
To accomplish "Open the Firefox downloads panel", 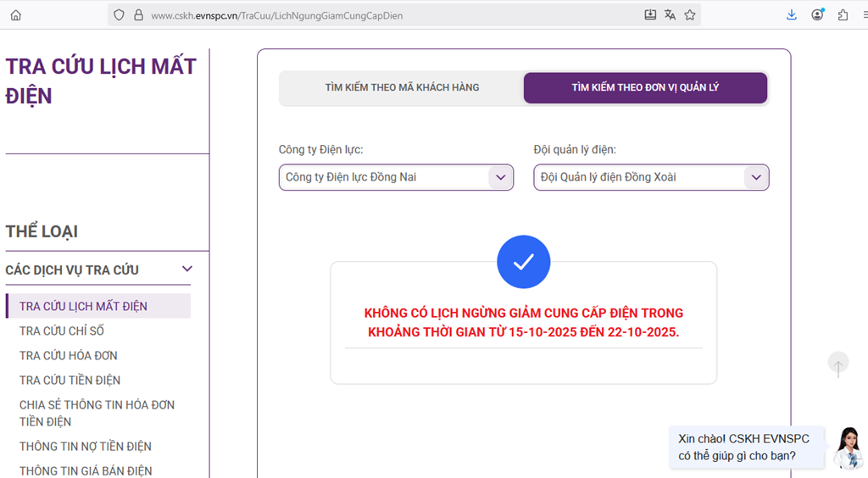I will 792,14.
